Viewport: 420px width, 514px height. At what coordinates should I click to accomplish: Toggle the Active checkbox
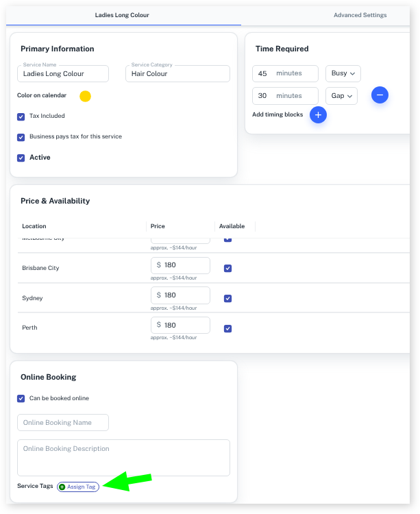(21, 158)
